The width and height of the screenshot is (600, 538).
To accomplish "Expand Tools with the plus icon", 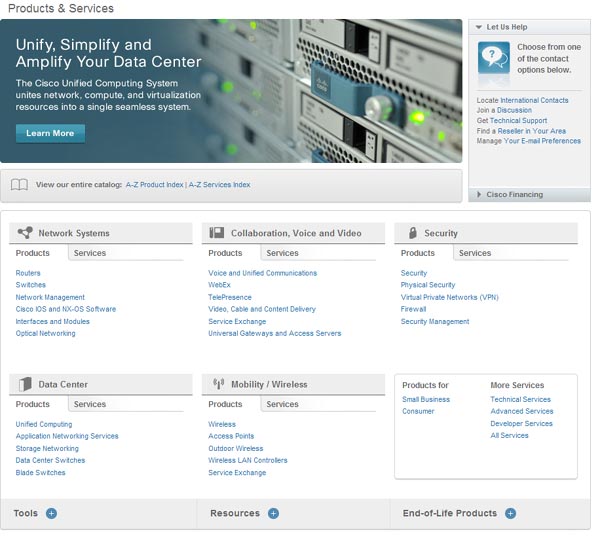I will pos(52,513).
